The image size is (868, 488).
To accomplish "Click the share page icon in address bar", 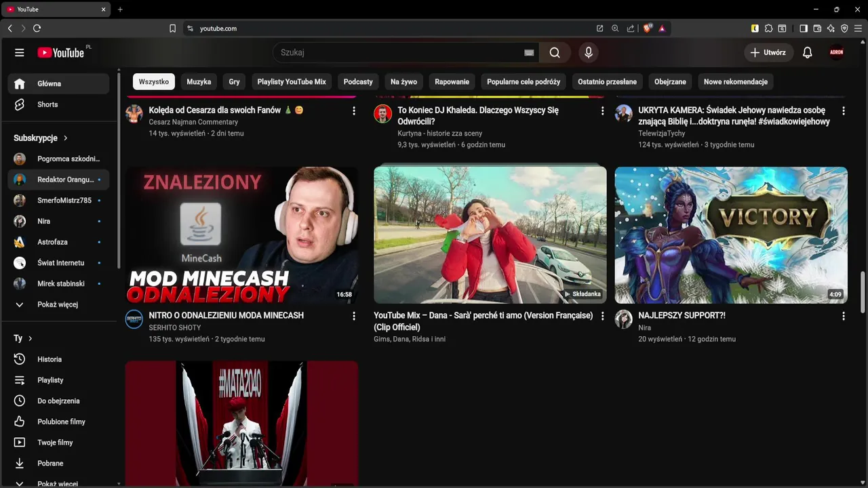I will coord(631,28).
